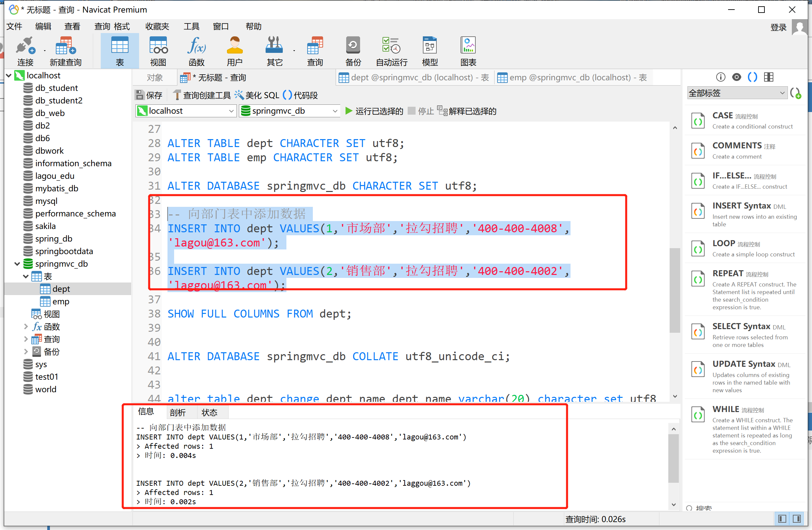Collapse the springmvc_db tree node

pos(17,264)
